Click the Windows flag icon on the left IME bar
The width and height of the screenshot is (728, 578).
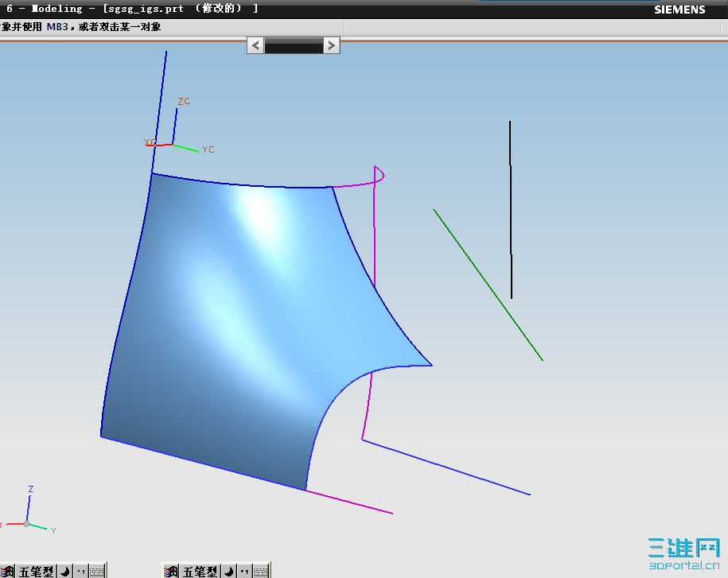click(7, 572)
